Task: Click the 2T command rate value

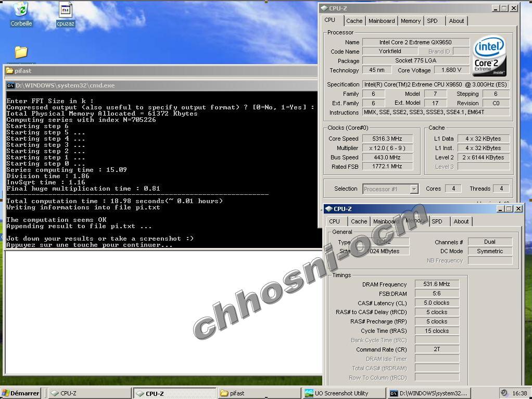Action: 437,349
